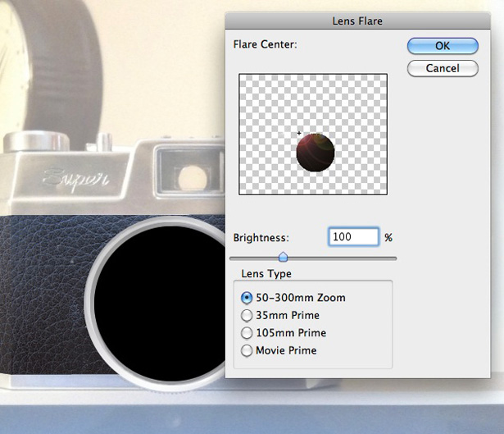Click the Flare Center label

tap(266, 44)
